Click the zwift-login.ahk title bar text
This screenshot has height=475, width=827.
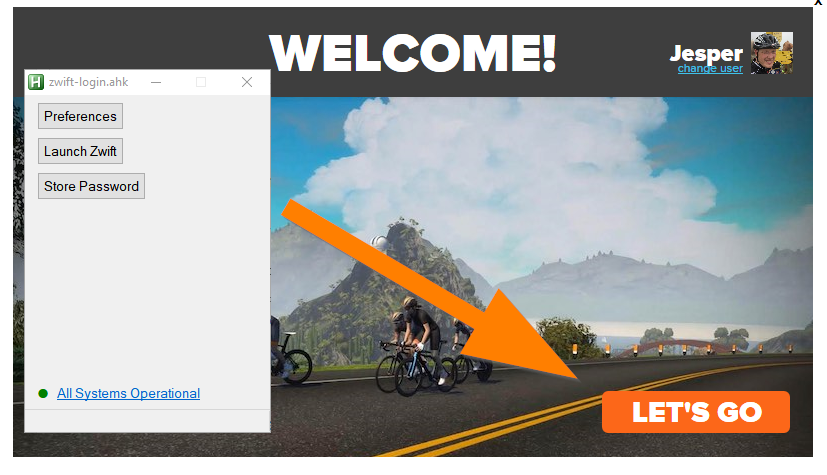point(89,82)
